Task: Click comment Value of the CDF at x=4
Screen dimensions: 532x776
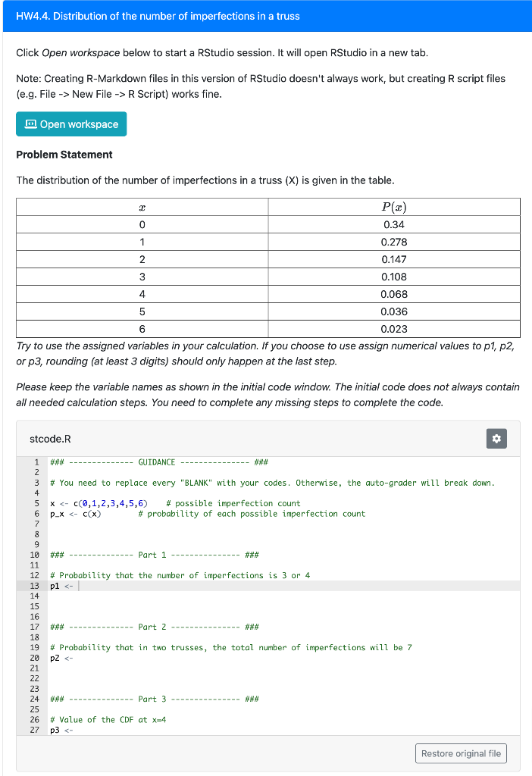Action: (108, 720)
